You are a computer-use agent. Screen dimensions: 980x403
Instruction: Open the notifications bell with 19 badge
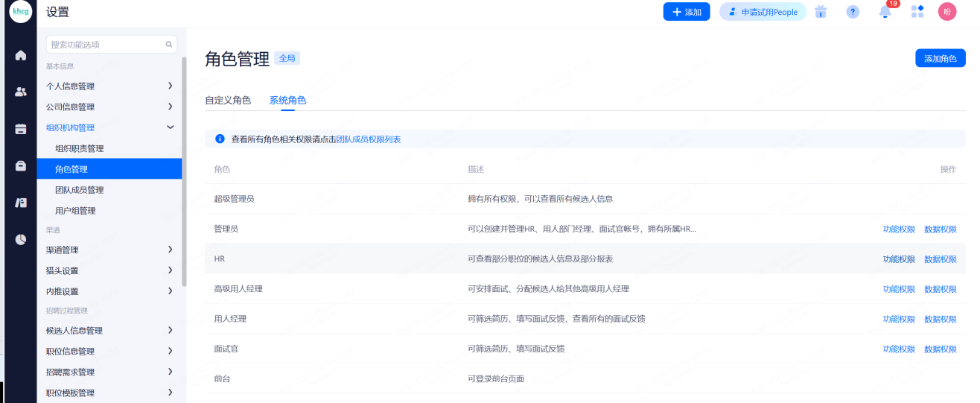click(885, 12)
